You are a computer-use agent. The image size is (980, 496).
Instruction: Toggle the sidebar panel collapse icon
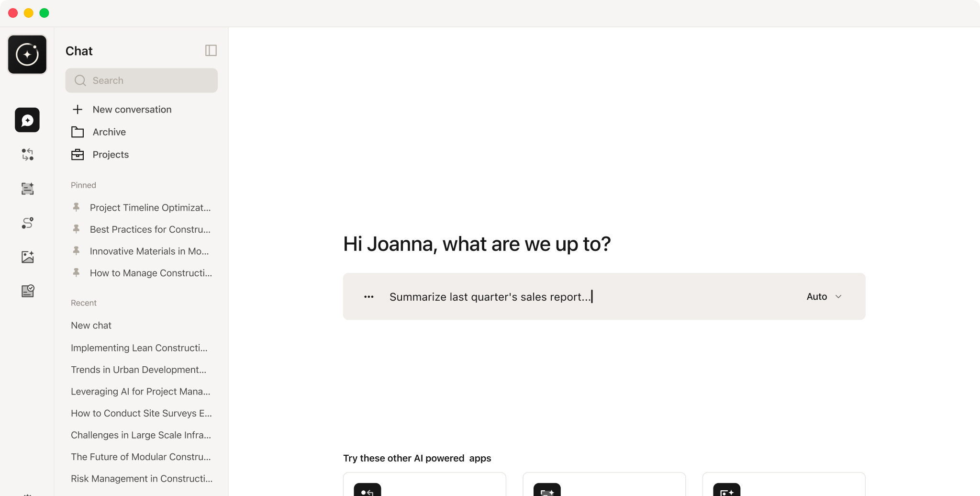[x=211, y=50]
